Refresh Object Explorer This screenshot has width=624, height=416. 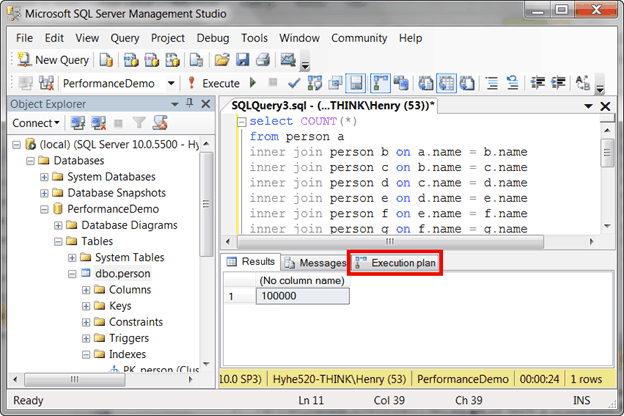[160, 123]
